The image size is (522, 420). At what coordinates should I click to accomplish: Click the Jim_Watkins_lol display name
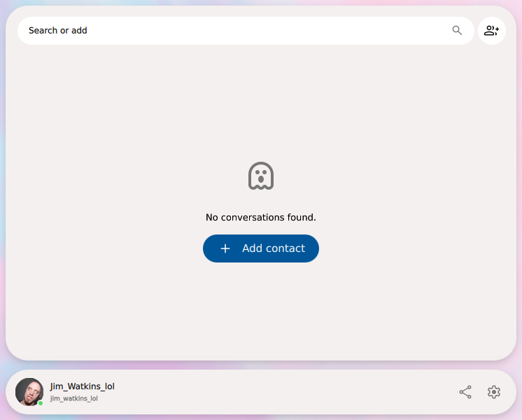pyautogui.click(x=83, y=386)
